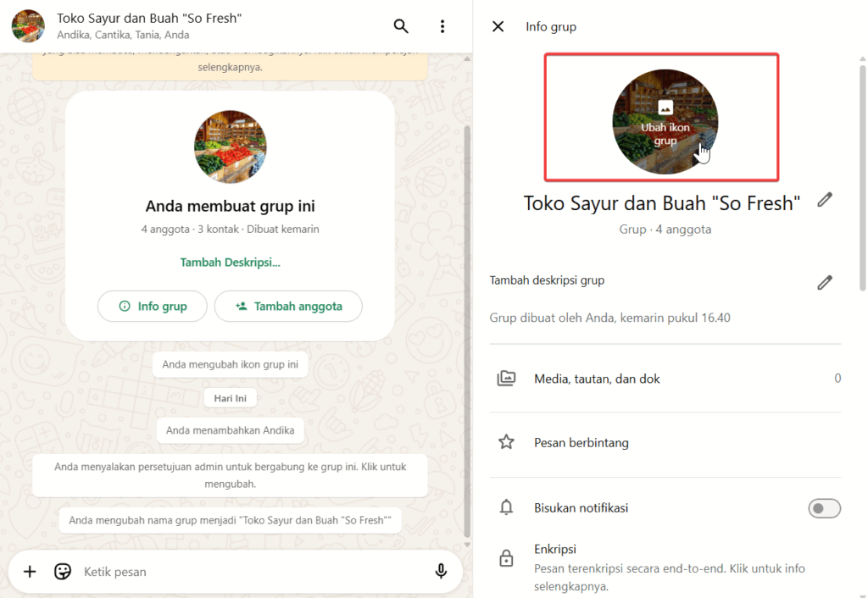This screenshot has width=868, height=598.
Task: Click the microphone voice message icon
Action: pos(441,572)
